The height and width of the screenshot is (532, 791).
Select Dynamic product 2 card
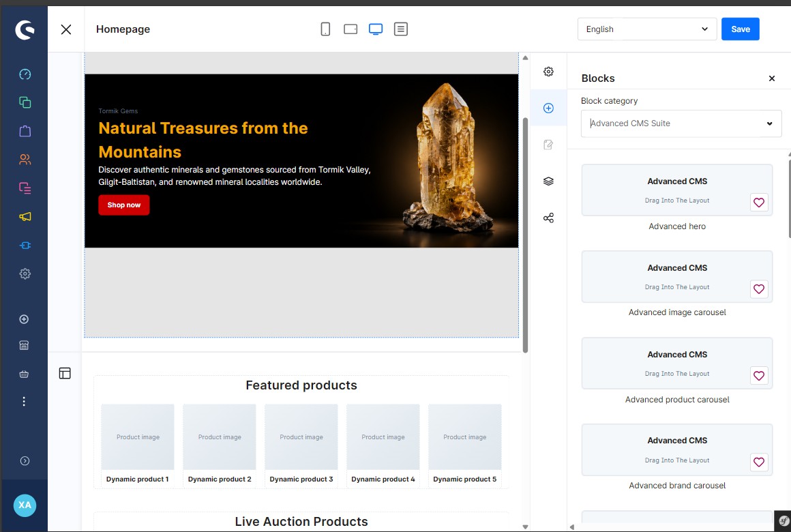220,445
